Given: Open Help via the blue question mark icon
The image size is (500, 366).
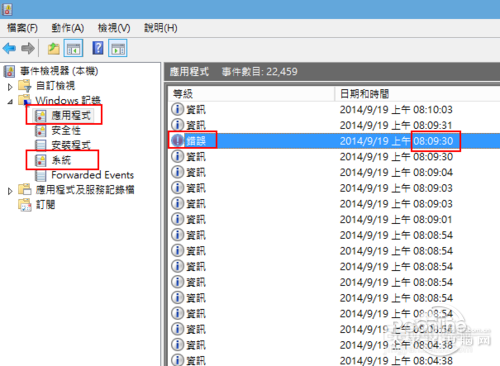Looking at the screenshot, I should [98, 48].
